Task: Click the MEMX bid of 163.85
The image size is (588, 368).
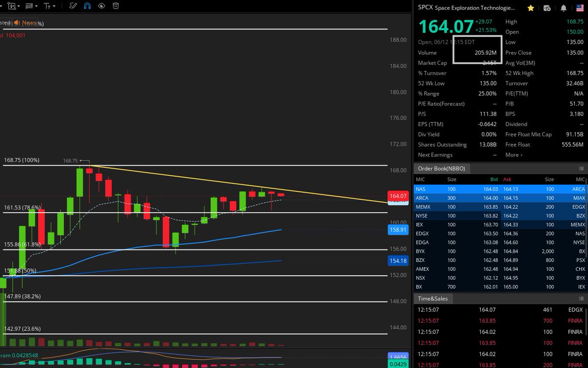Action: pos(490,207)
